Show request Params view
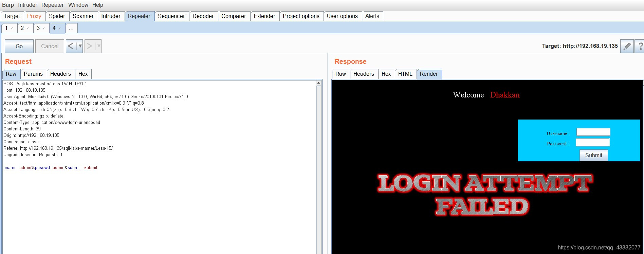Screen dimensions: 644x254 (33, 74)
